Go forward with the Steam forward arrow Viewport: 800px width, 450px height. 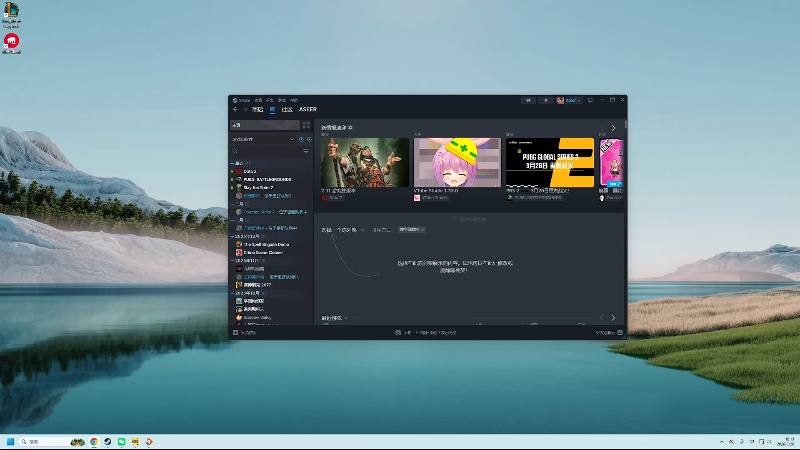[x=245, y=109]
